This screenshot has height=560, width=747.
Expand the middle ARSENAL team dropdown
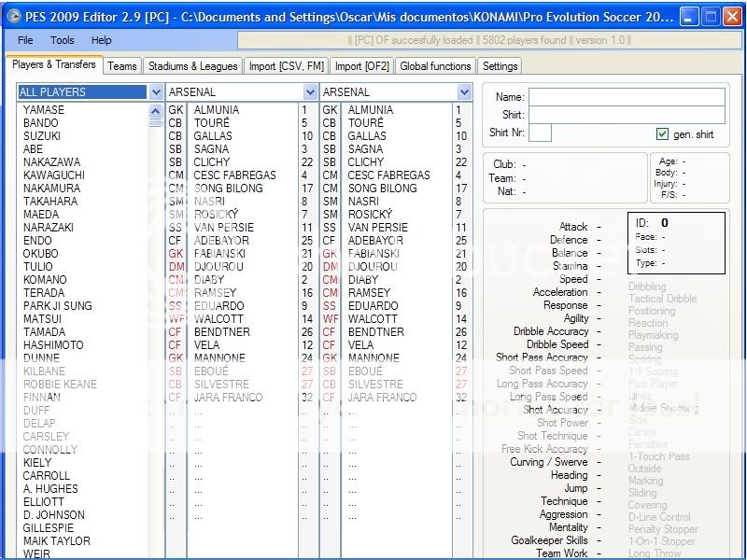[x=310, y=91]
